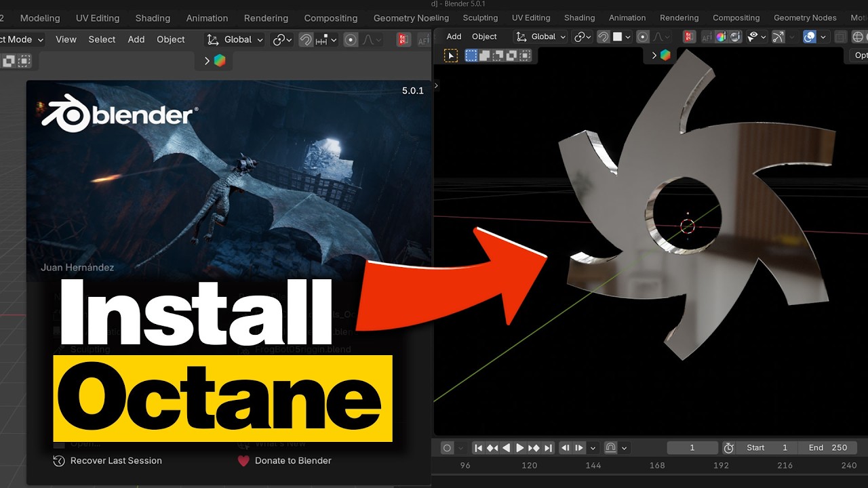
Task: Click the recover icon beside Recover Last Session
Action: [59, 461]
